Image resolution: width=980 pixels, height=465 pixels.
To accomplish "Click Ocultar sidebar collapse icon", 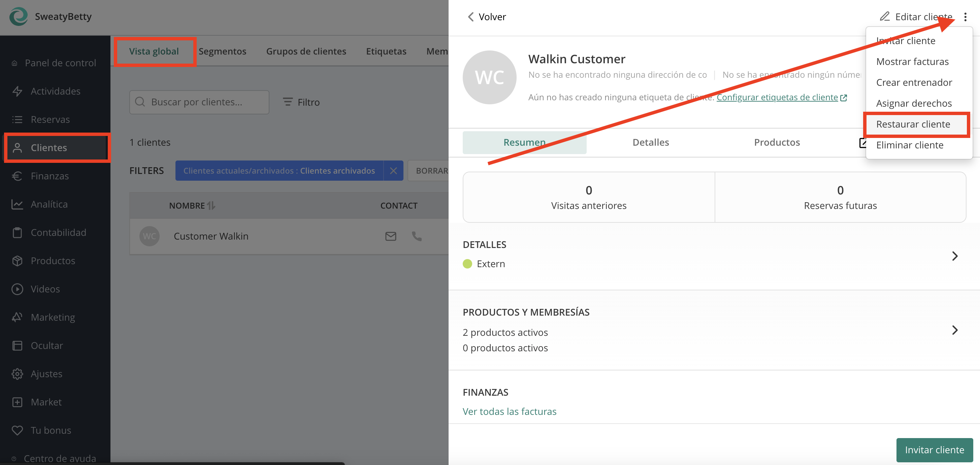I will [x=17, y=346].
